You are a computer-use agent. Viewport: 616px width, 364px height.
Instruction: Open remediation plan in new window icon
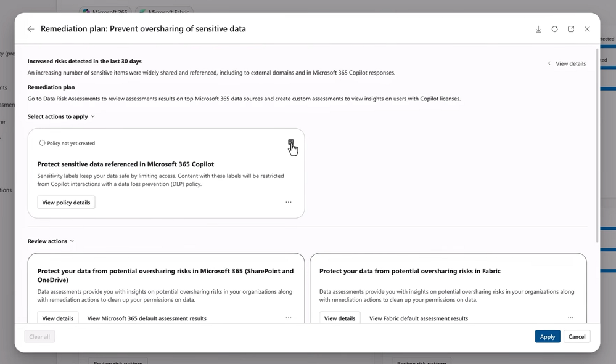(x=571, y=29)
